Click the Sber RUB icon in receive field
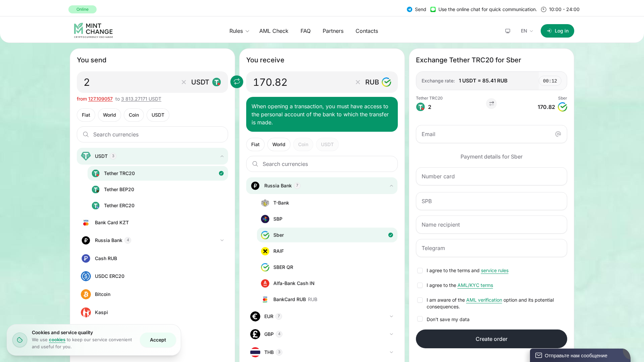Viewport: 644px width, 362px height. click(x=386, y=82)
